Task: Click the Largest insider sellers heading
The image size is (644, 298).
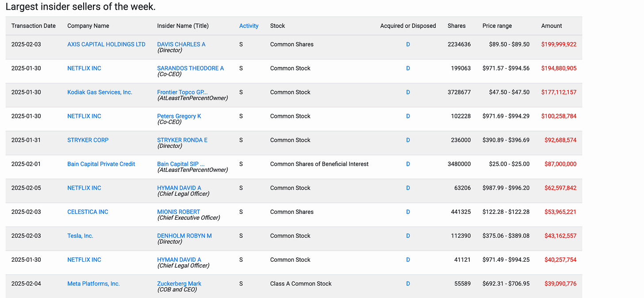Action: [x=80, y=7]
